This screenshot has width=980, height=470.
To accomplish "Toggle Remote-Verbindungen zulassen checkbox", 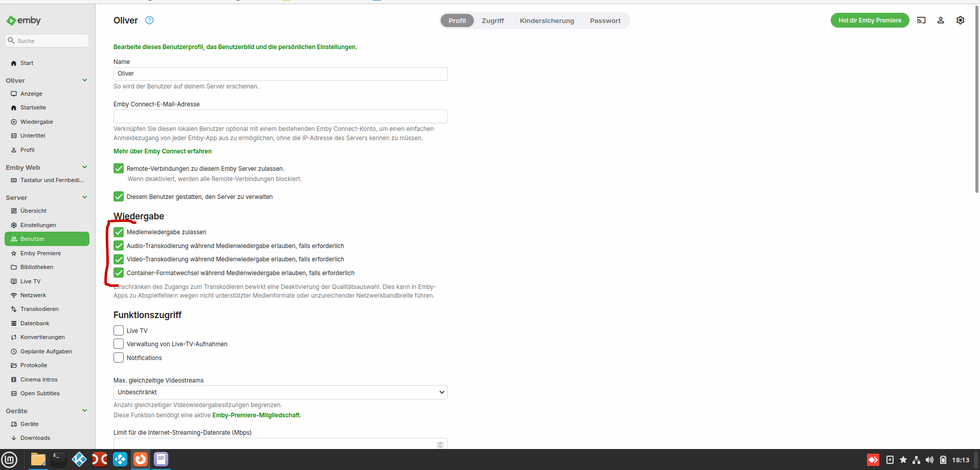I will click(x=119, y=168).
